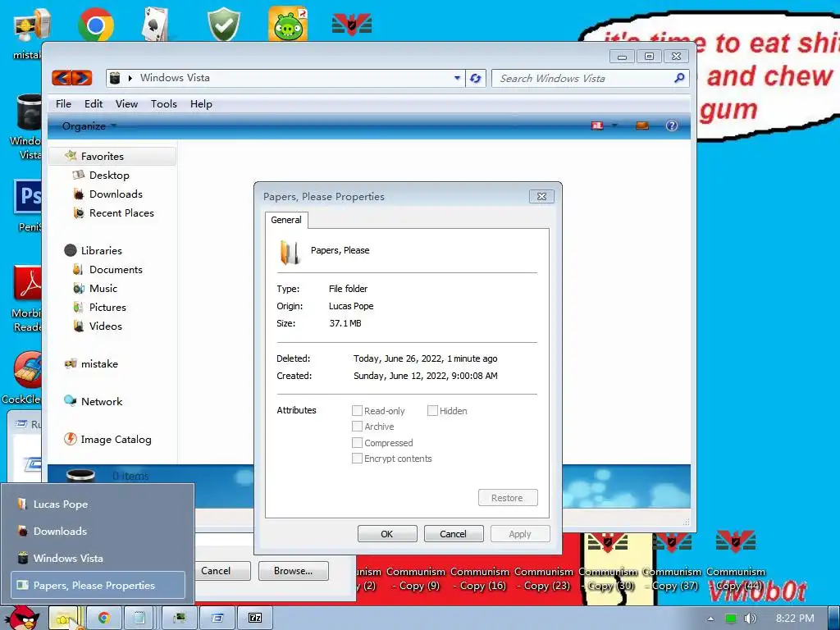Click the green network tray icon
The width and height of the screenshot is (840, 630).
731,619
